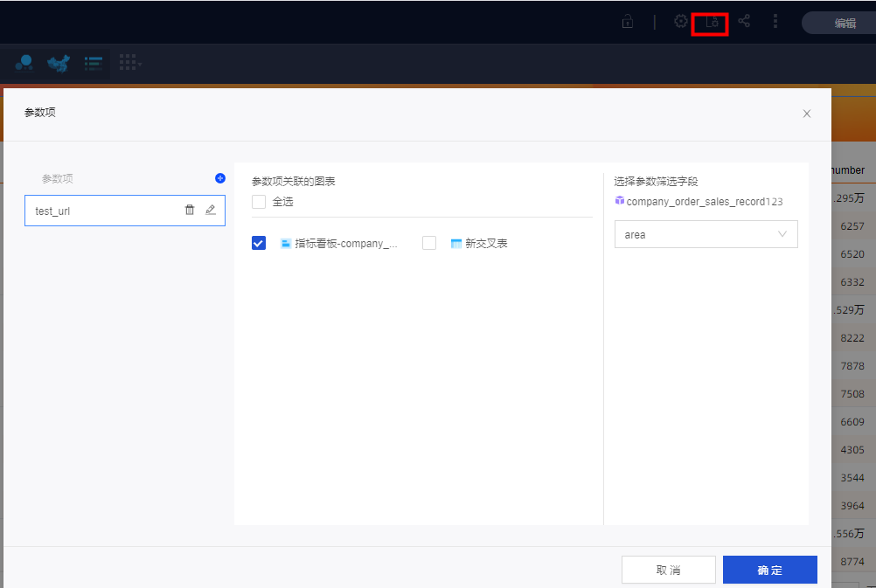Click the bubble chart icon in toolbar
This screenshot has width=876, height=588.
[24, 63]
